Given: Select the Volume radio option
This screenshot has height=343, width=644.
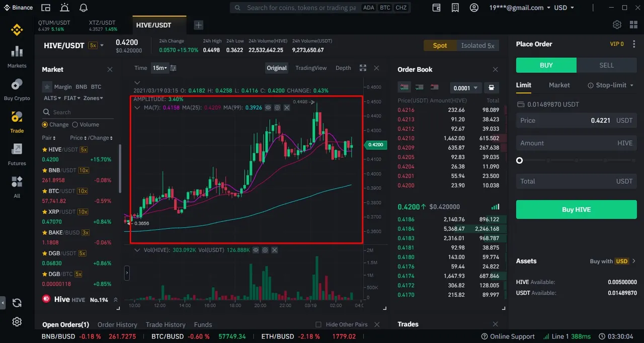Looking at the screenshot, I should coord(75,125).
